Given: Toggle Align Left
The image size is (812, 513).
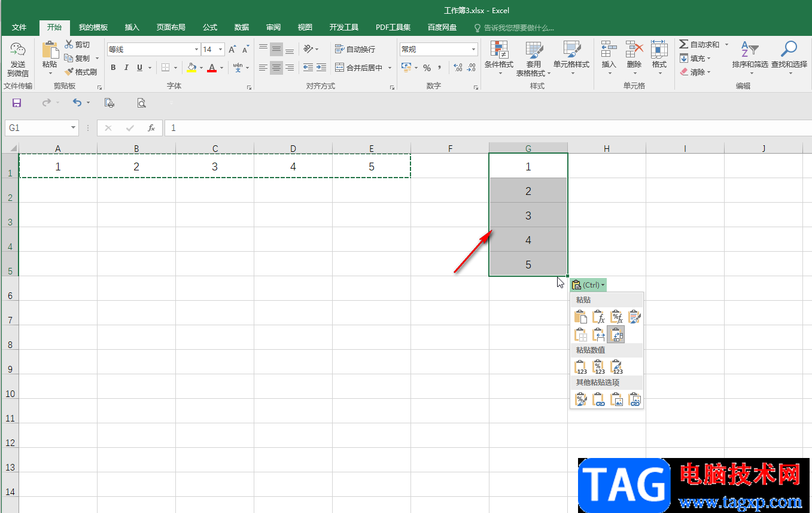Looking at the screenshot, I should 263,68.
